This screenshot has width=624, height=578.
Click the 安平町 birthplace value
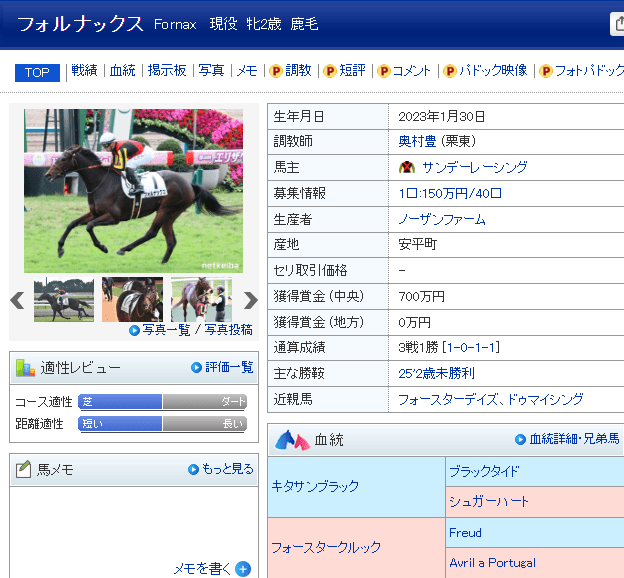[417, 244]
